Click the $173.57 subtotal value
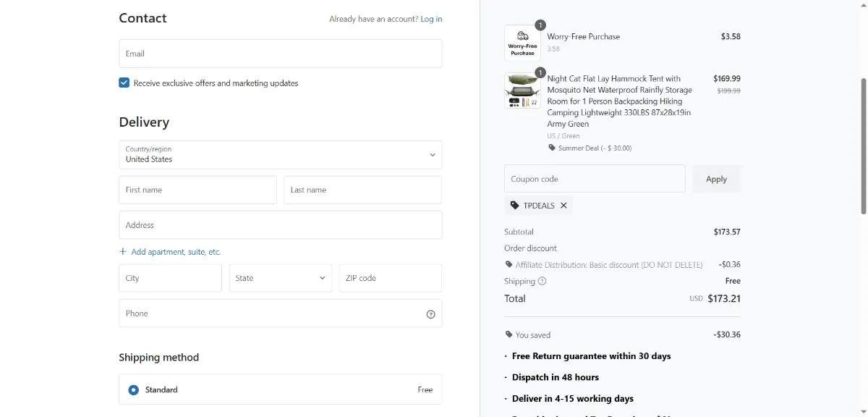 pos(727,232)
